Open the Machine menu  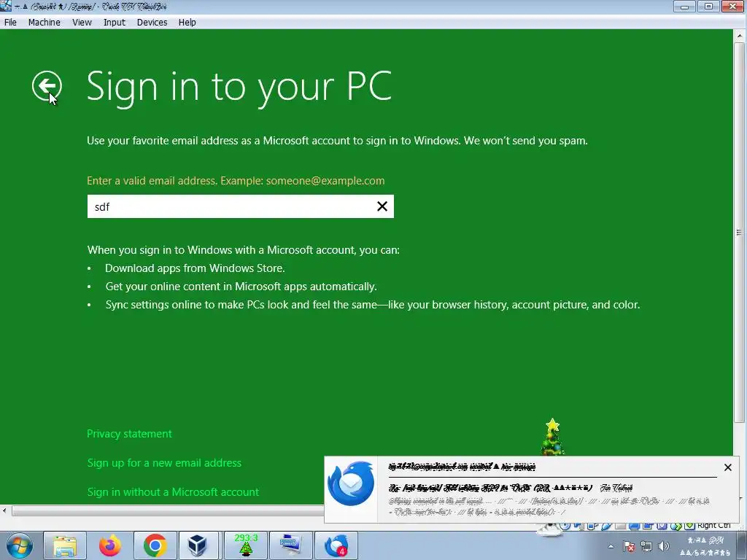[x=44, y=23]
